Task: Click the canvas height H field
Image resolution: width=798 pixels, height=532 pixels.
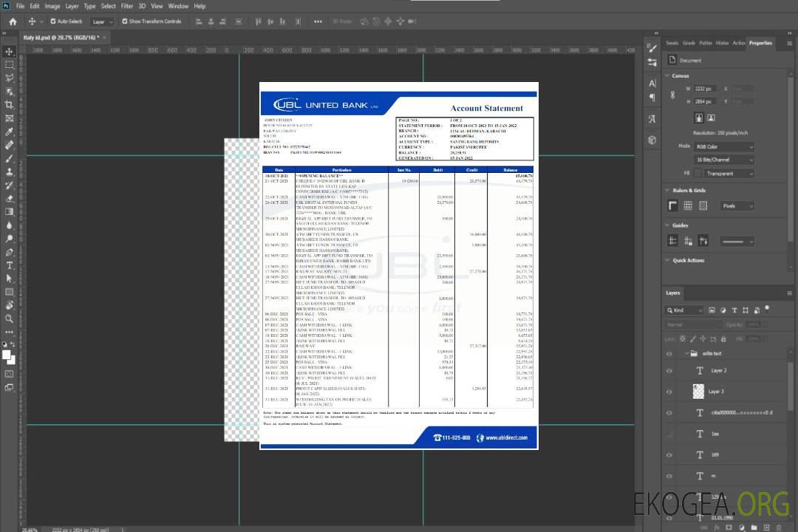Action: click(706, 101)
